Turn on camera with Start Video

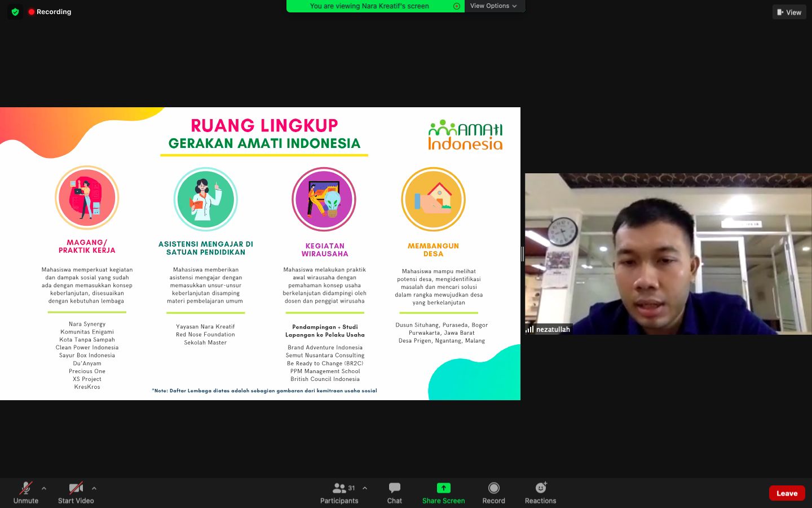[76, 493]
